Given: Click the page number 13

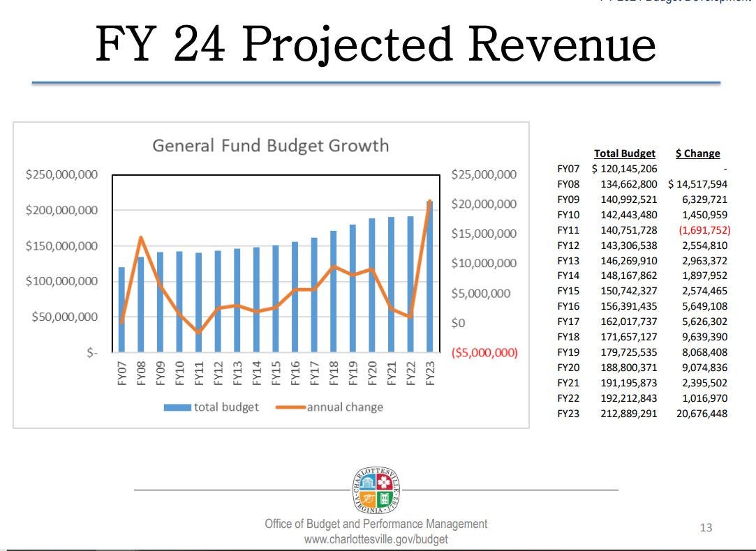Looking at the screenshot, I should point(706,528).
